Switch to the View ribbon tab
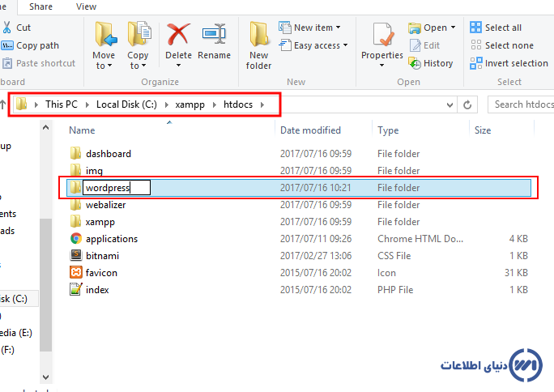The width and height of the screenshot is (554, 392). [86, 6]
